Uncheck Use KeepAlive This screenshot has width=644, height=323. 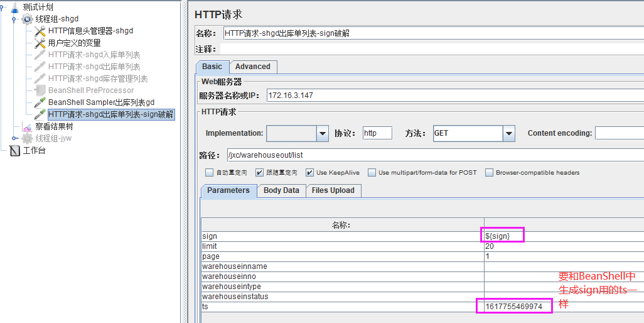pyautogui.click(x=309, y=173)
